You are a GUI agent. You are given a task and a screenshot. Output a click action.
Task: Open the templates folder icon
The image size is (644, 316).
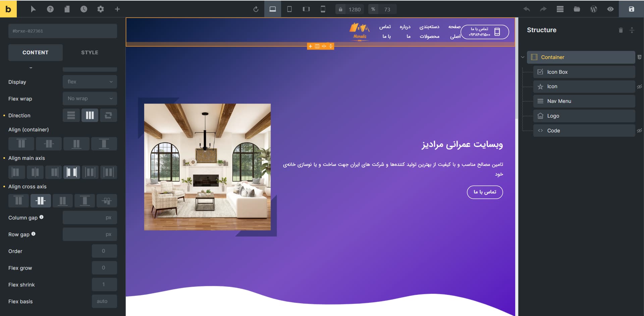(x=577, y=9)
